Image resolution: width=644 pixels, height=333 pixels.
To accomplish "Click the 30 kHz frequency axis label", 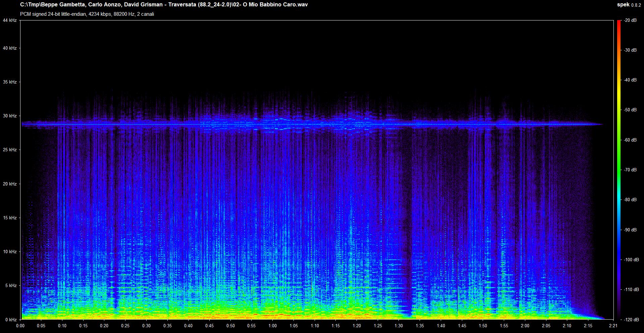I will tap(10, 116).
